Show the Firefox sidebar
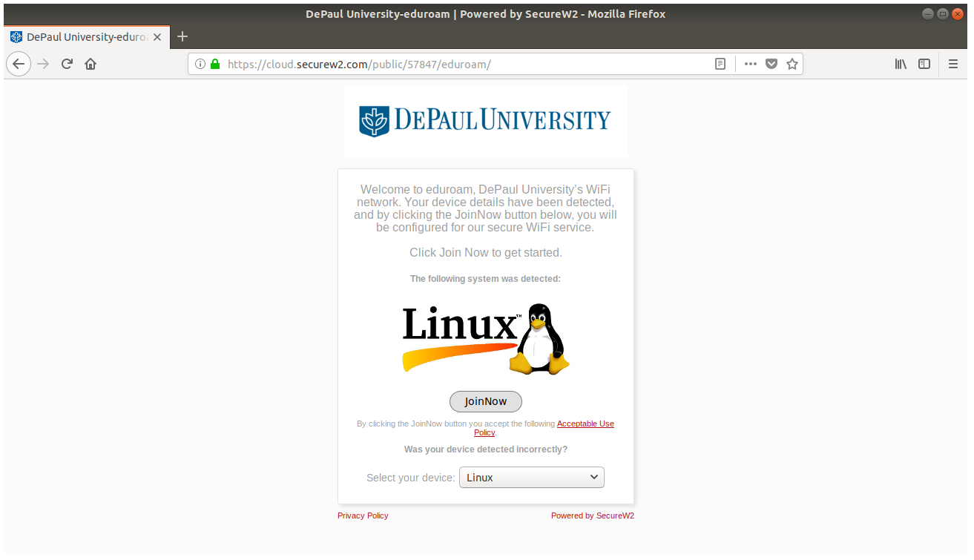The height and width of the screenshot is (560, 974). pos(924,64)
